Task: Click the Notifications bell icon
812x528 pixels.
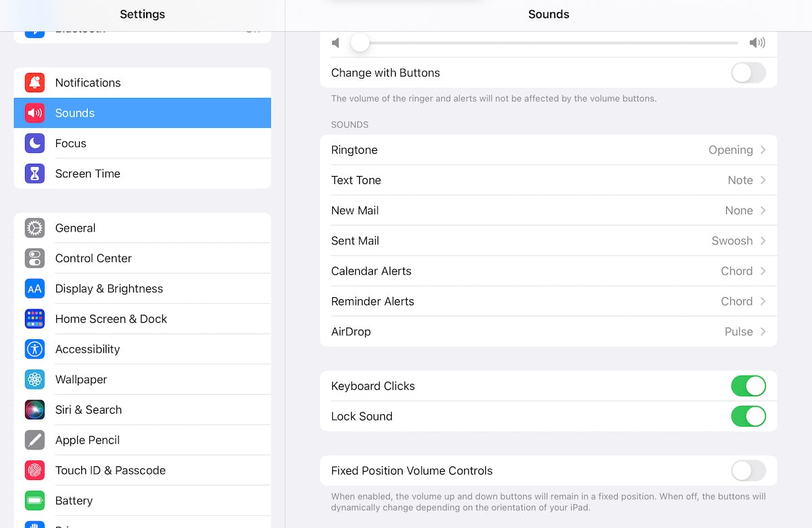Action: (x=35, y=83)
